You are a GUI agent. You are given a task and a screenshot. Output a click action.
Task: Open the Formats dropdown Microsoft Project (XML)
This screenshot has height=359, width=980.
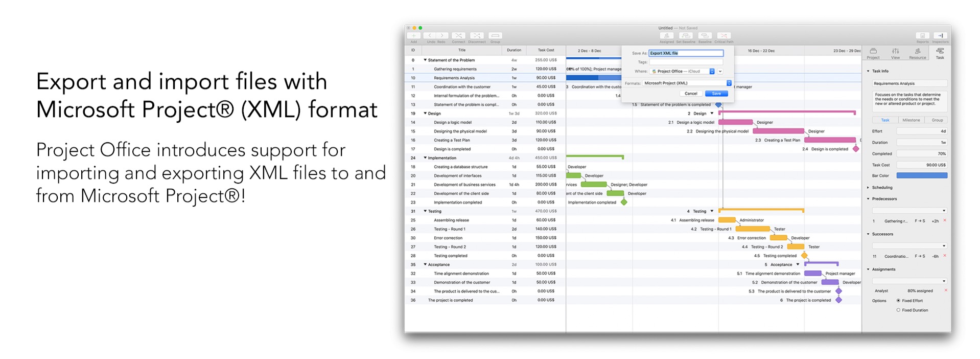click(687, 83)
